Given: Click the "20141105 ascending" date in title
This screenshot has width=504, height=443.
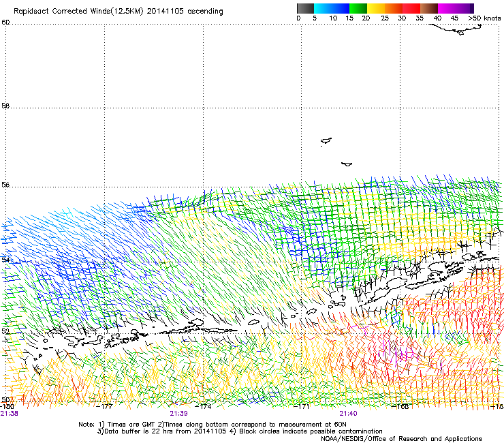Looking at the screenshot, I should pyautogui.click(x=185, y=12).
